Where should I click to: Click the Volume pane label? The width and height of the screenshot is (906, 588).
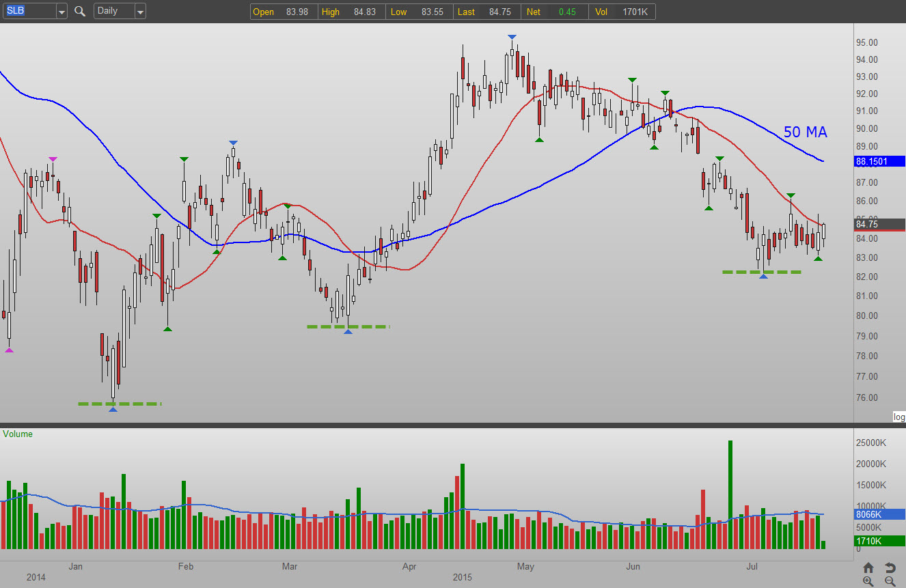tap(18, 434)
